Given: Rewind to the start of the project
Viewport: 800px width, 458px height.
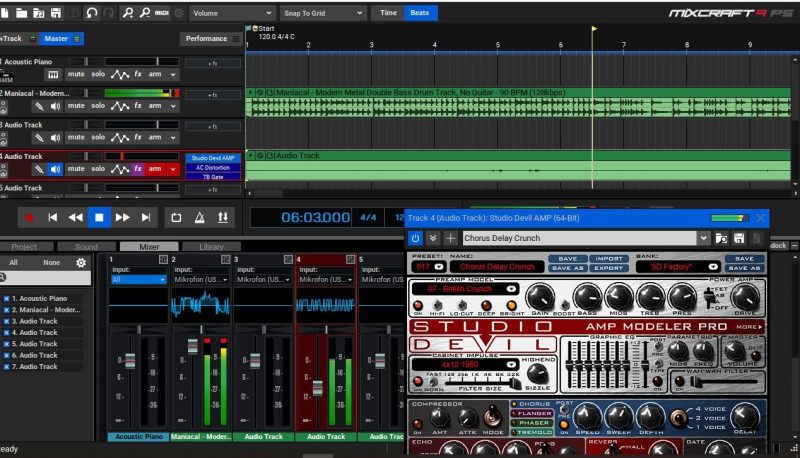Looking at the screenshot, I should point(53,218).
